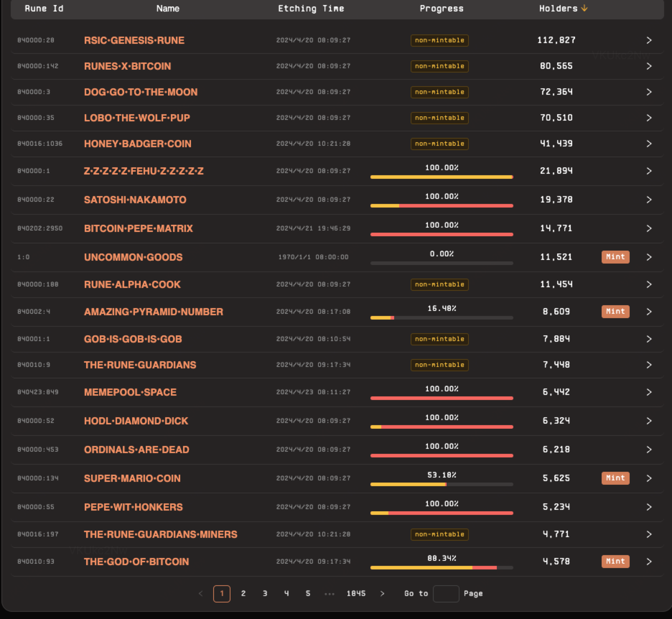The height and width of the screenshot is (619, 672).
Task: Mint the UNCOMMON·GOODS rune
Action: click(x=615, y=257)
